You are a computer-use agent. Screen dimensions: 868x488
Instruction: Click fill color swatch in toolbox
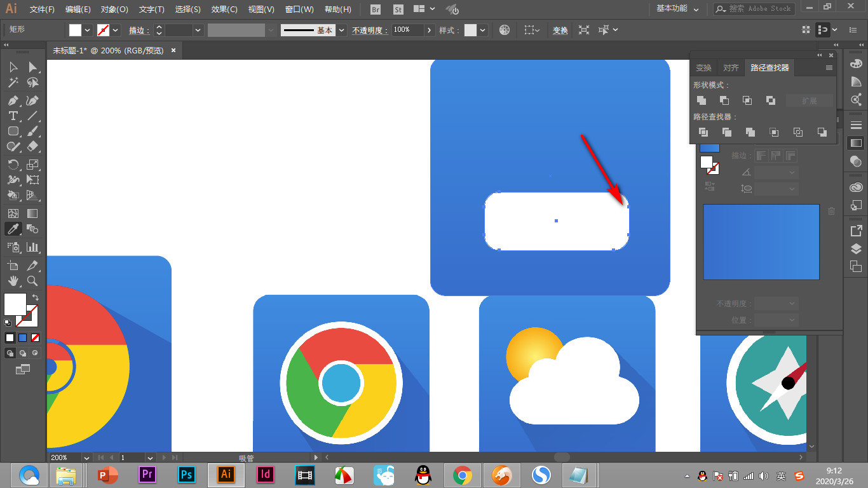point(15,304)
